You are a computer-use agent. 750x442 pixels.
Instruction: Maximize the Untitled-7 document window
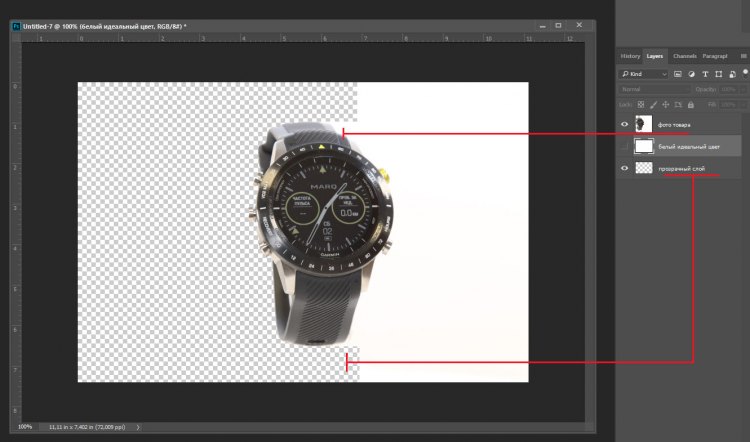(558, 25)
